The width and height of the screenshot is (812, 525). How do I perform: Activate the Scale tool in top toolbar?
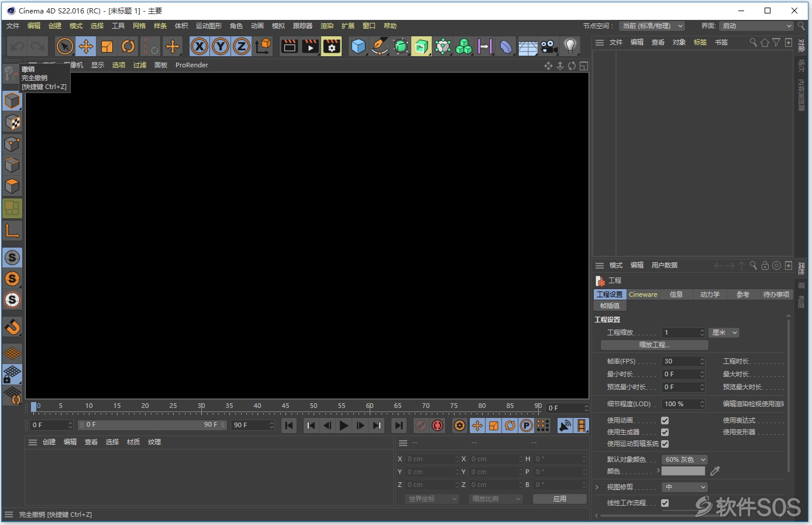[x=107, y=46]
